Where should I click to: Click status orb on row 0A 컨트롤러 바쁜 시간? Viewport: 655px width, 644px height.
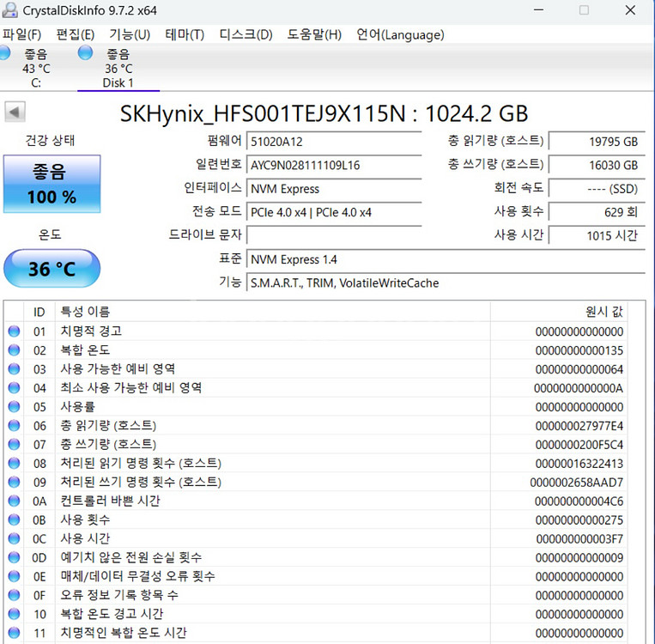point(14,501)
